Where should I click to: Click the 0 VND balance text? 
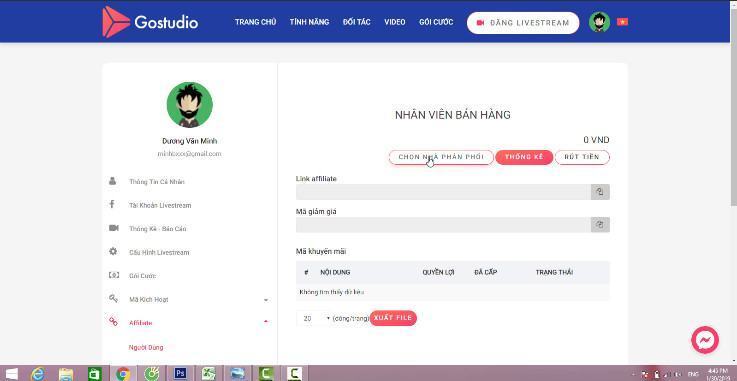tap(596, 140)
